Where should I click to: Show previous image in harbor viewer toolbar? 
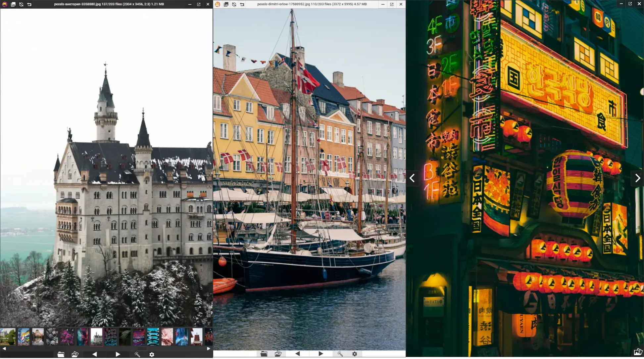pyautogui.click(x=297, y=354)
